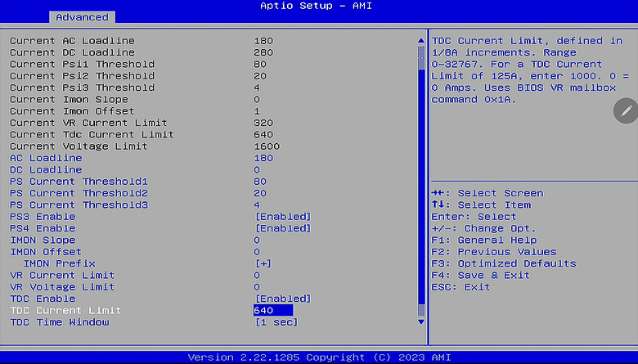This screenshot has height=364, width=638.
Task: Click the scrollbar up arrow
Action: point(421,41)
